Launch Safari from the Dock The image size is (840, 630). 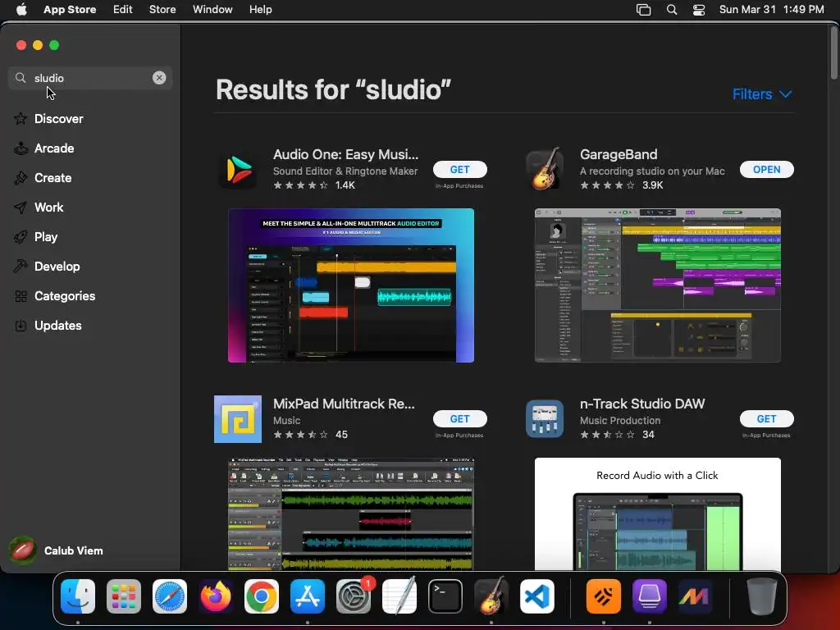pyautogui.click(x=170, y=596)
